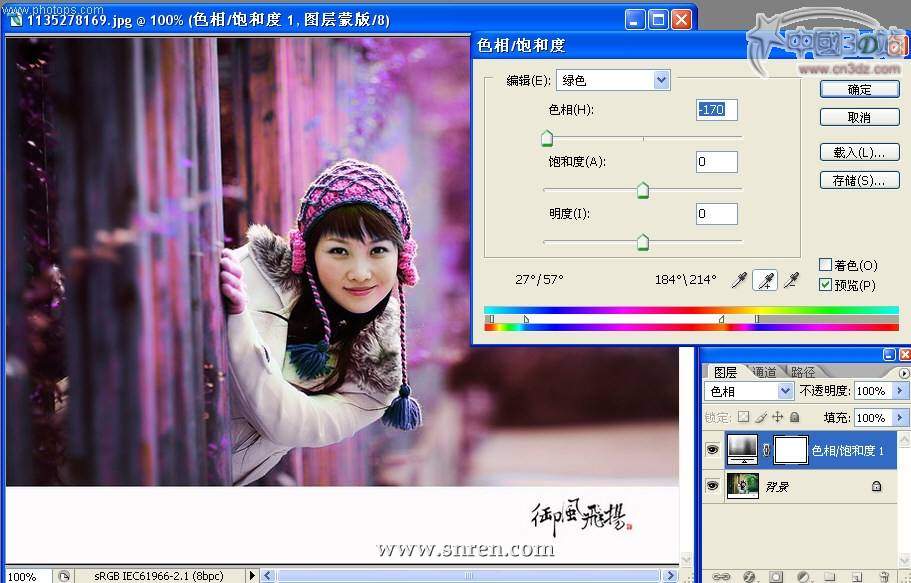Select the add-to-sample eyedropper
Viewport: 911px width, 583px height.
pyautogui.click(x=765, y=281)
